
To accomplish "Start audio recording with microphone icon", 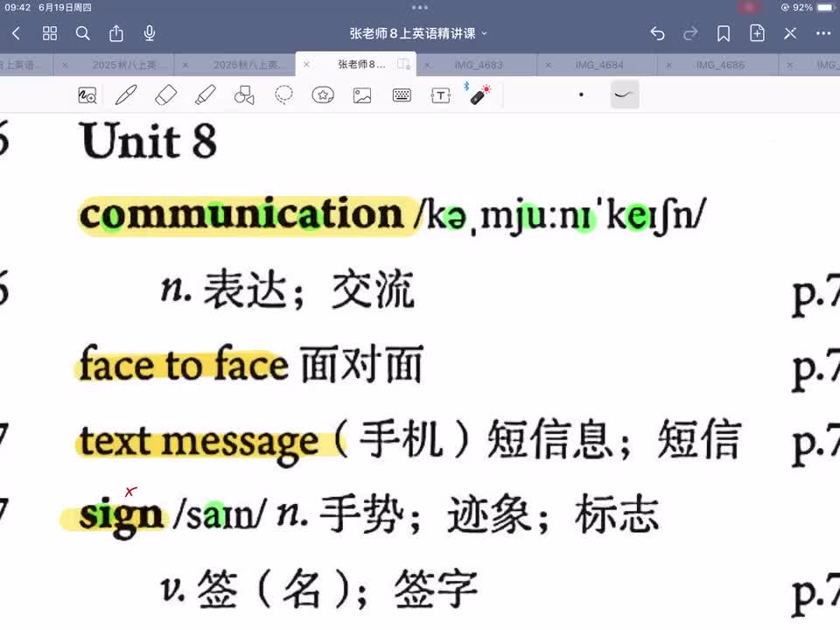I will (x=150, y=34).
